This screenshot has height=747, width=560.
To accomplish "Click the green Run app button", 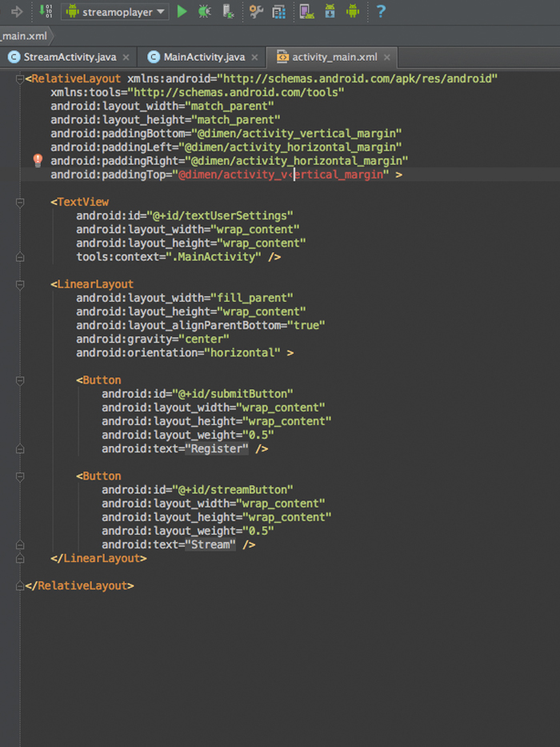I will pos(182,11).
